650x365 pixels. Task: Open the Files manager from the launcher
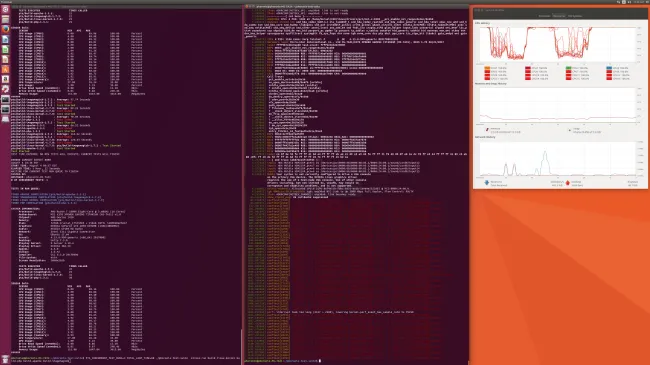pyautogui.click(x=5, y=19)
